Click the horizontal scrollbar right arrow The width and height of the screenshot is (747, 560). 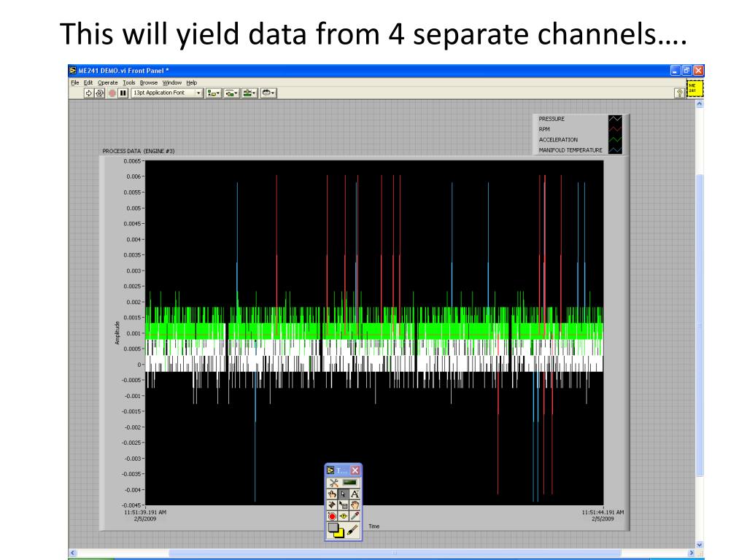pos(692,553)
